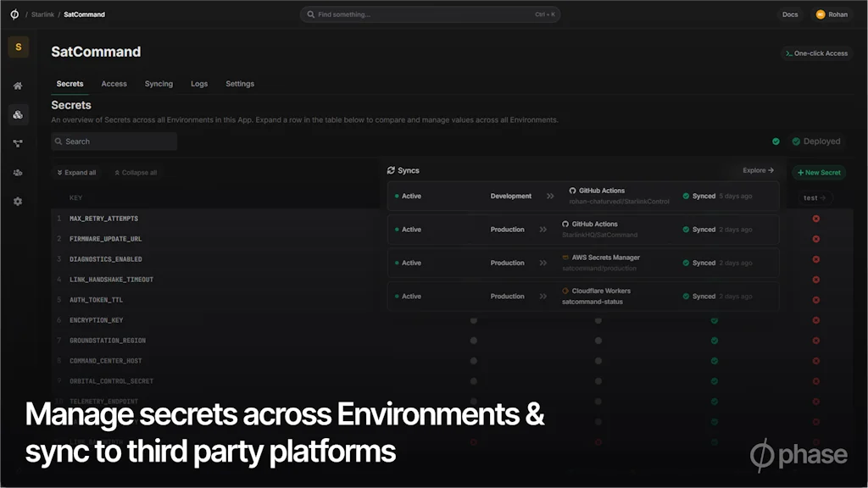Click red missing status for MAX_RETRY_ATTEMPTS
This screenshot has height=488, width=868.
816,219
